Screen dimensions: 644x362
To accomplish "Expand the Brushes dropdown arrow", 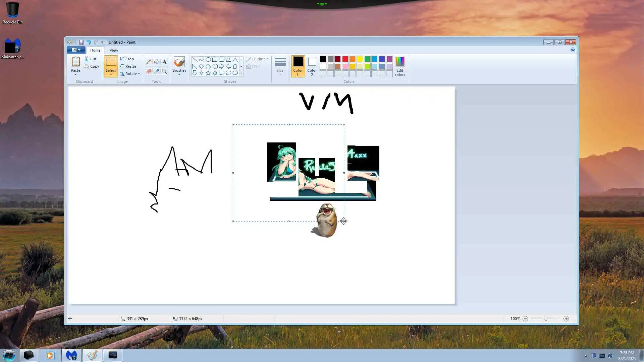I will click(179, 75).
